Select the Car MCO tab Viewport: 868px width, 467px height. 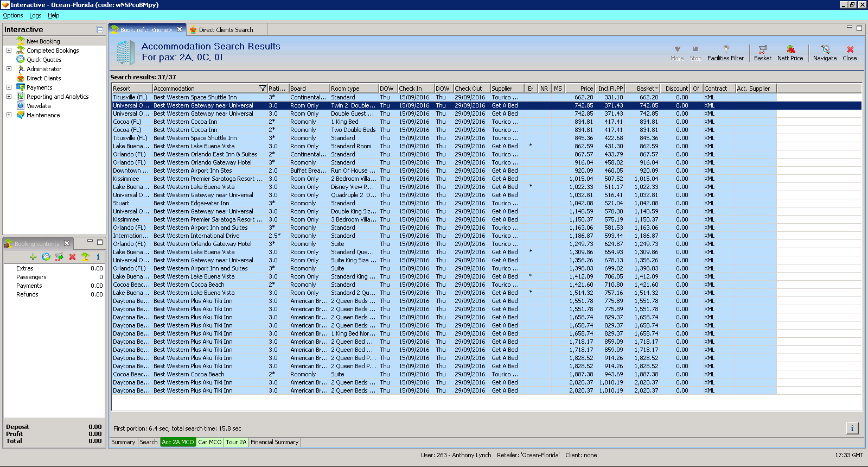tap(210, 442)
